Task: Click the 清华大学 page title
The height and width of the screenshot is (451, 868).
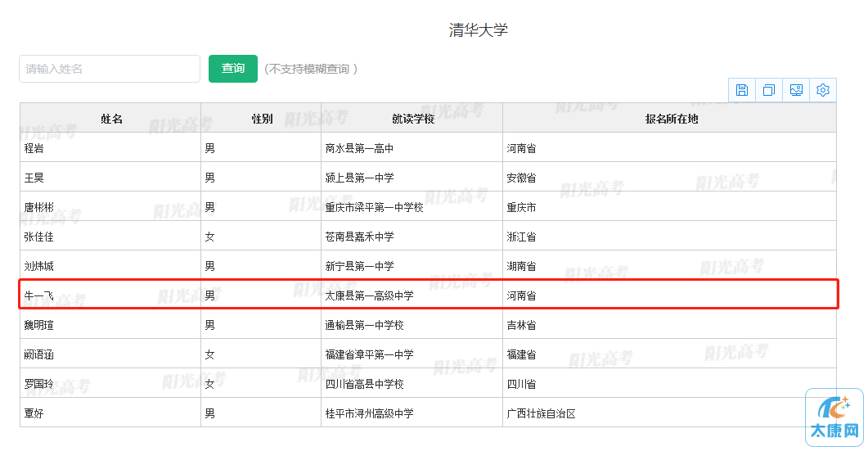Action: 479,30
